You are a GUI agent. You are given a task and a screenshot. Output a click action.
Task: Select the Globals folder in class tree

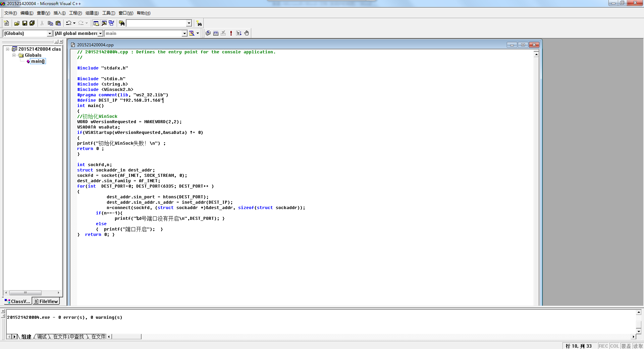(33, 55)
